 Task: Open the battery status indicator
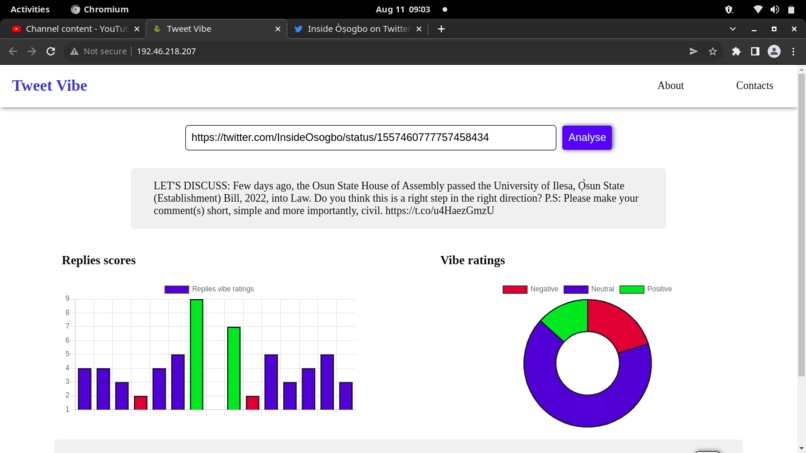pos(791,9)
